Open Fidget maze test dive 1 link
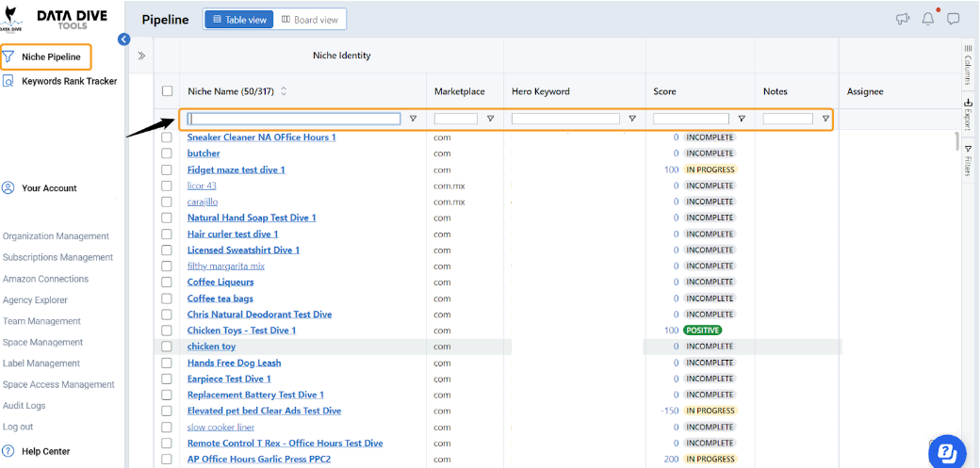This screenshot has width=980, height=468. point(237,169)
